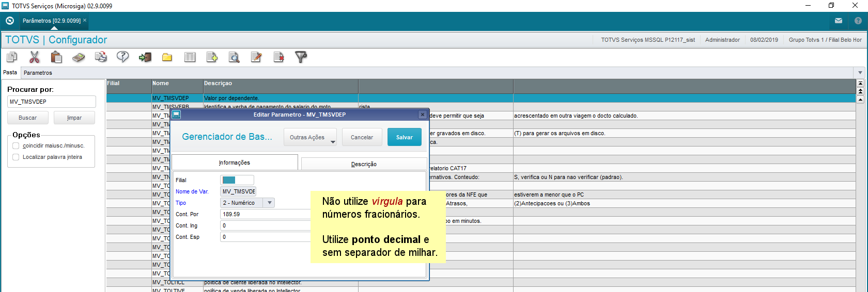The width and height of the screenshot is (868, 292).
Task: Click the scissors Cut toolbar icon
Action: (x=34, y=57)
